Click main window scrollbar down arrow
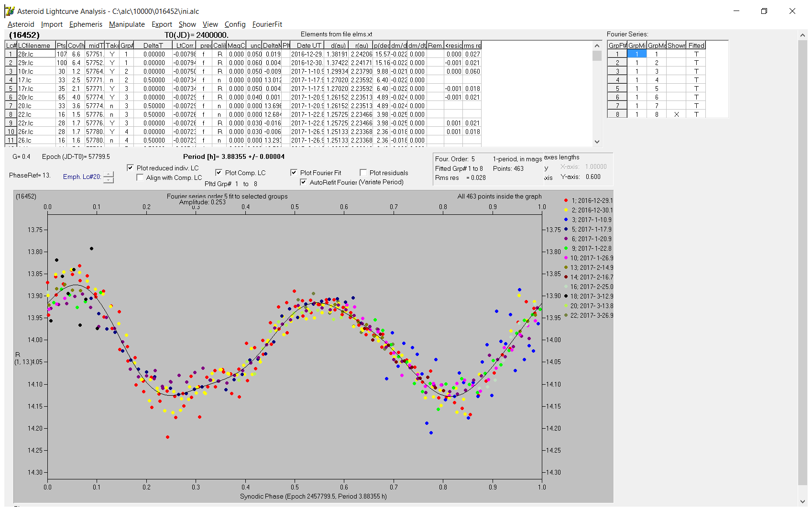Viewport: 812px width, 511px height. pyautogui.click(x=802, y=501)
